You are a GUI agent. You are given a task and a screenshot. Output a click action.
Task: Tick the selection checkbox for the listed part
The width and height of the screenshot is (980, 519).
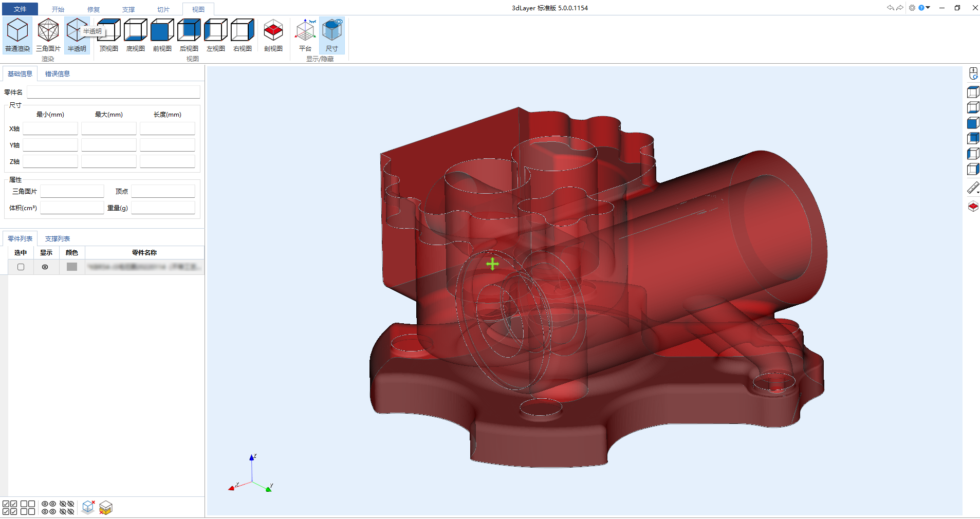[x=21, y=267]
